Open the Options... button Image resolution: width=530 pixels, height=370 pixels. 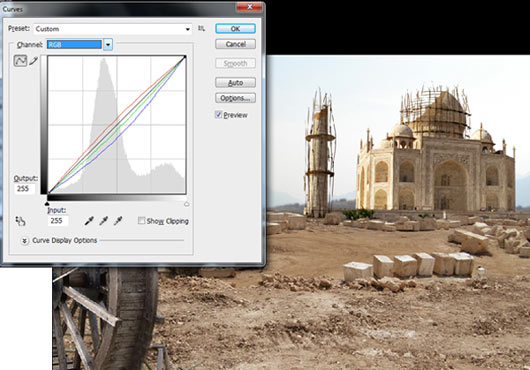coord(235,98)
